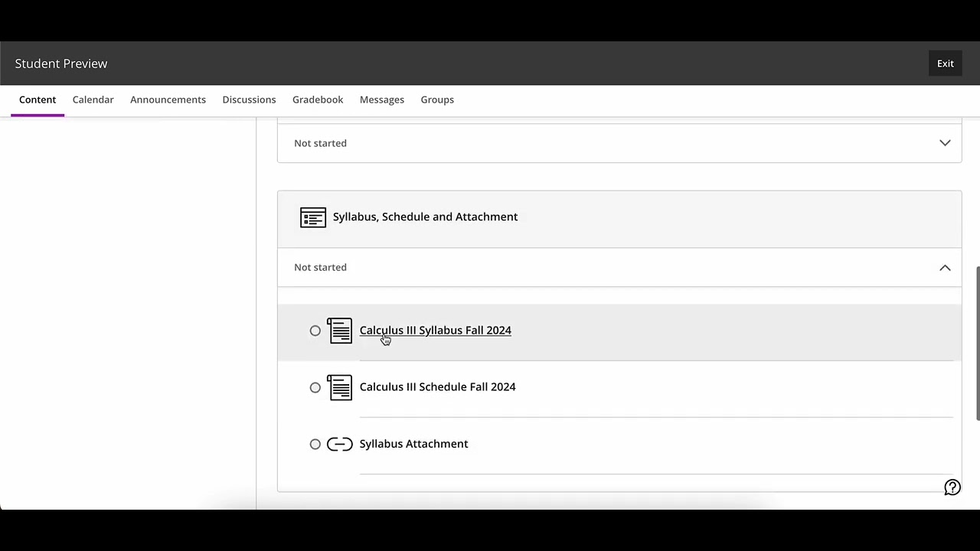The image size is (980, 551).
Task: Collapse the Syllabus, Schedule and Attachment module
Action: point(945,268)
